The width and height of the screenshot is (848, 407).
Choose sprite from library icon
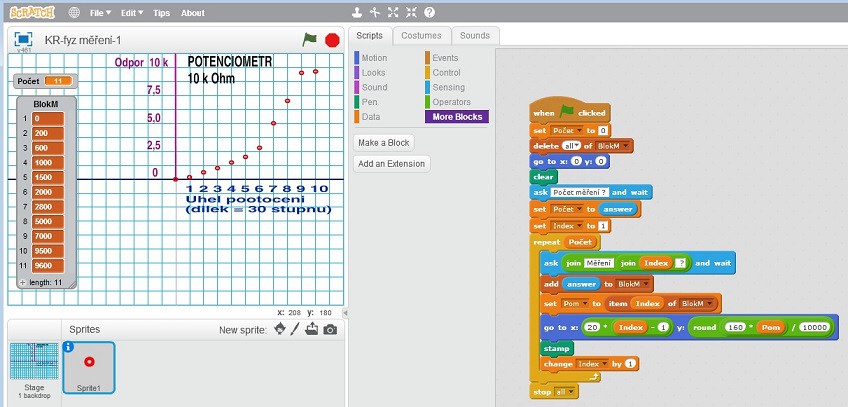(x=279, y=330)
